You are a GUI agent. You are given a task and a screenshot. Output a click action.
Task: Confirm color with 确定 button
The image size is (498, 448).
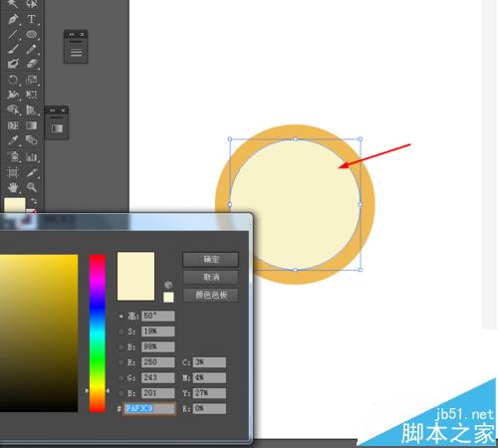(210, 259)
